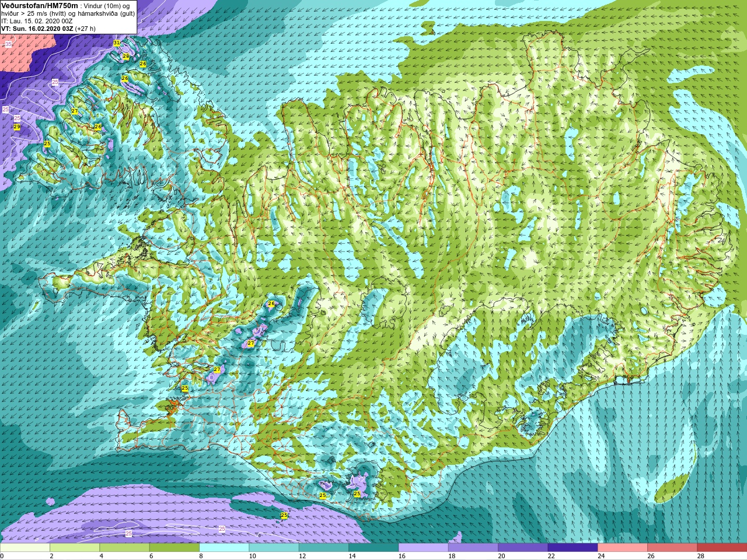Click the legend scale number 12
747x560 pixels.
pyautogui.click(x=302, y=556)
